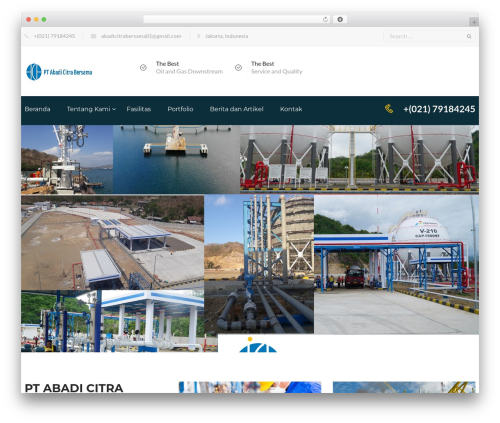Open the Berita dan Artikel menu item
500x423 pixels.
coord(236,109)
